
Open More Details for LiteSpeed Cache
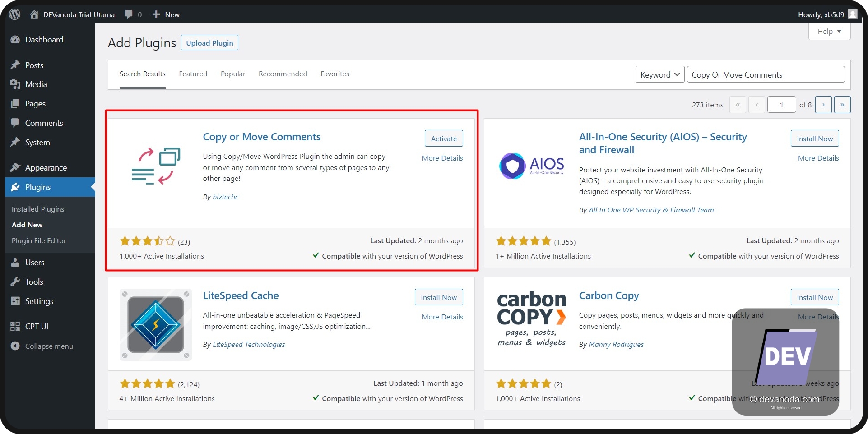pyautogui.click(x=442, y=317)
